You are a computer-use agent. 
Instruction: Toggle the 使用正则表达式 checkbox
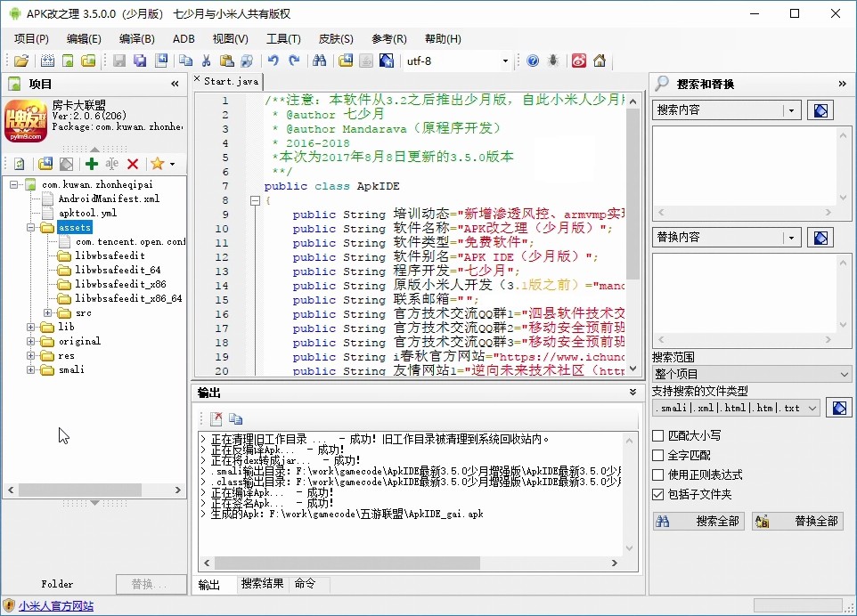pos(658,474)
